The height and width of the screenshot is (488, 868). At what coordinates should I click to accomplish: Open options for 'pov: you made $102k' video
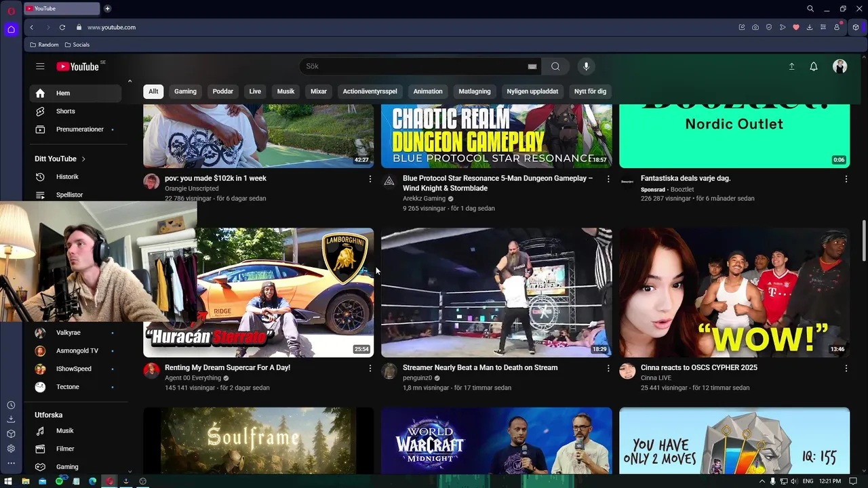click(x=370, y=179)
